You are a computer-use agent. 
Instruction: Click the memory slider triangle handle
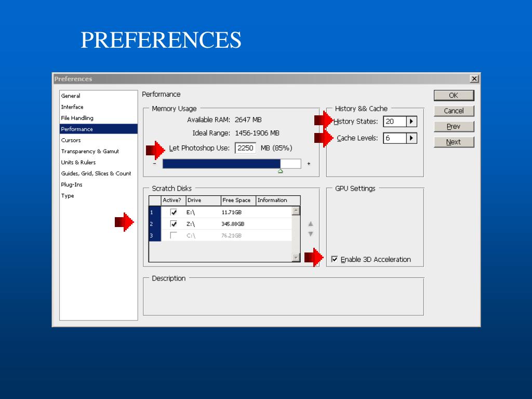click(x=280, y=171)
